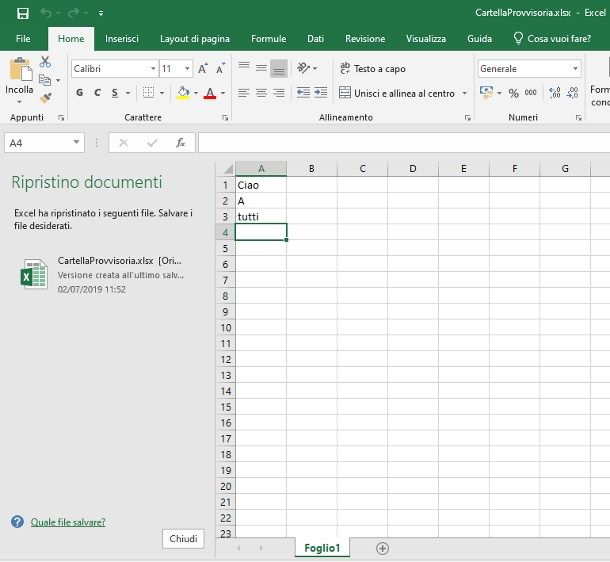Viewport: 610px width, 562px height.
Task: Open the Revisione tab
Action: 365,39
